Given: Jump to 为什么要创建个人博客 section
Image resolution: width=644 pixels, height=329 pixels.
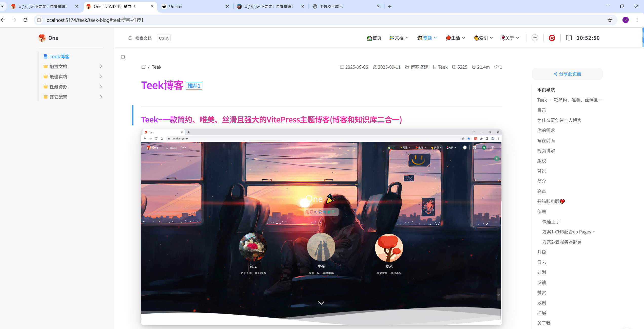Looking at the screenshot, I should 559,120.
